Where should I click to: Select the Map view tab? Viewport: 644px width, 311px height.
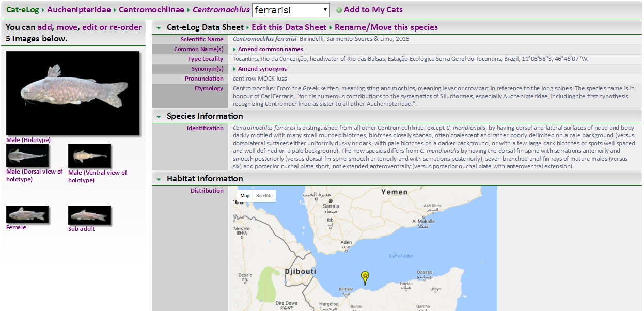pos(245,196)
